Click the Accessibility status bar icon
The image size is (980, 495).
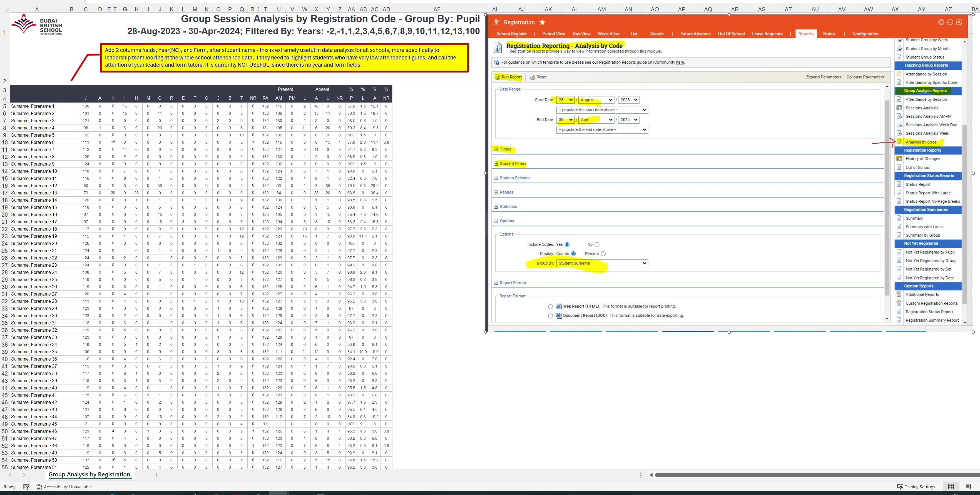pyautogui.click(x=39, y=487)
